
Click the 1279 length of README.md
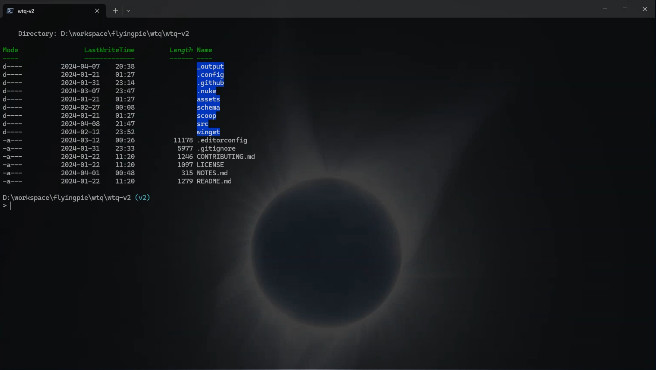[185, 181]
